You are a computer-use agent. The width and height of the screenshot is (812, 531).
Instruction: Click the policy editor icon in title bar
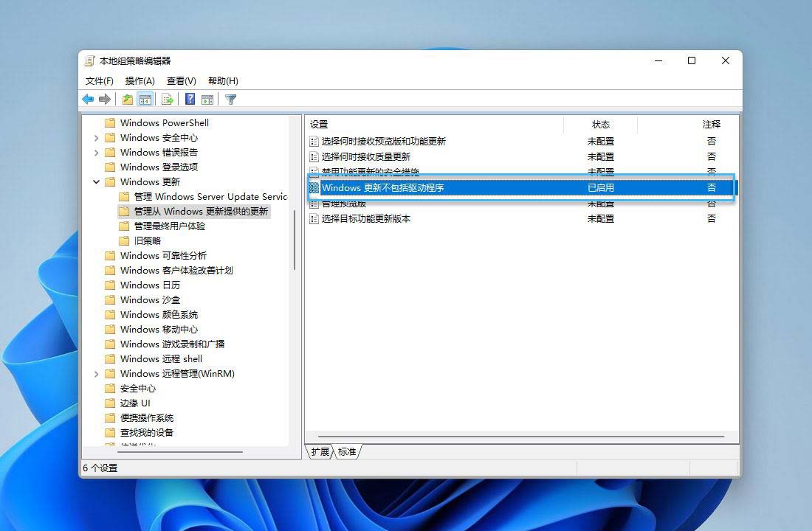pyautogui.click(x=90, y=60)
